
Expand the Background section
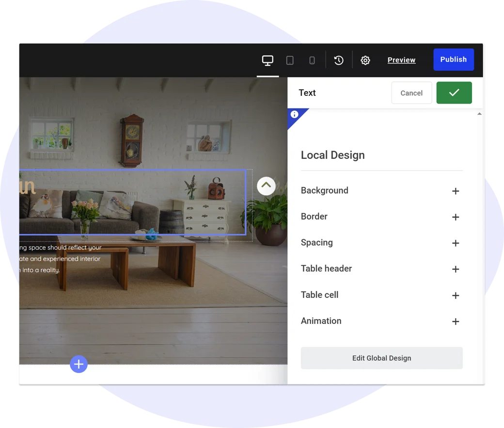pos(455,191)
